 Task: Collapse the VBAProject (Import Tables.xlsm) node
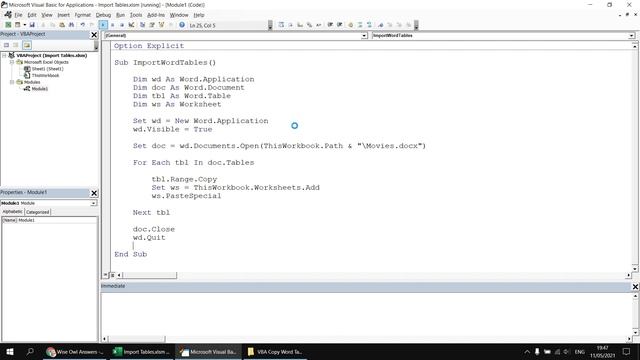[4, 56]
